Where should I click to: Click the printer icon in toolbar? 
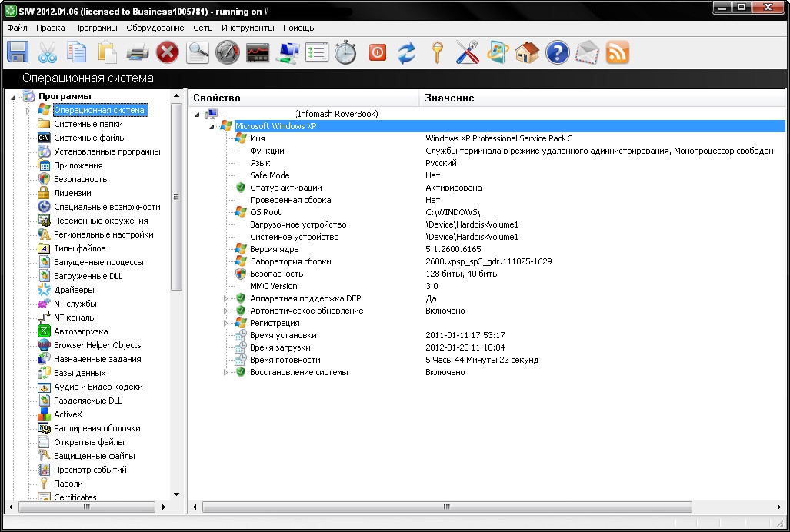pos(137,52)
